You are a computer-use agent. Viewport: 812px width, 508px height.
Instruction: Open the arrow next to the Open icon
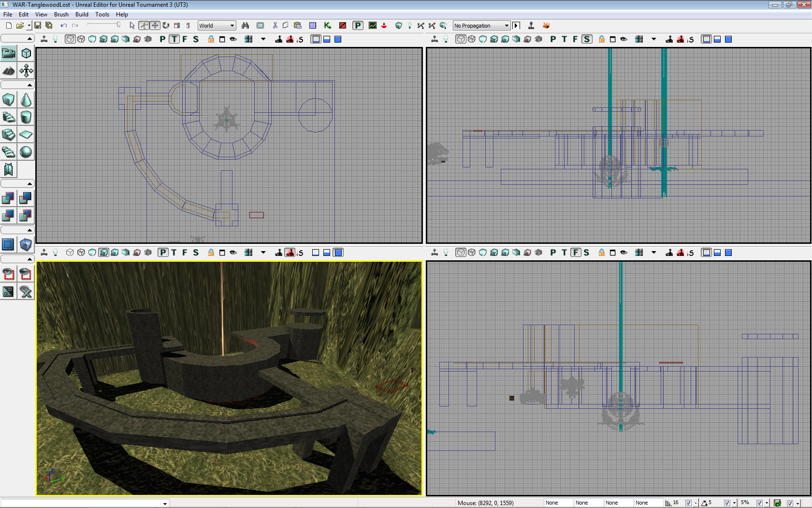pos(29,26)
